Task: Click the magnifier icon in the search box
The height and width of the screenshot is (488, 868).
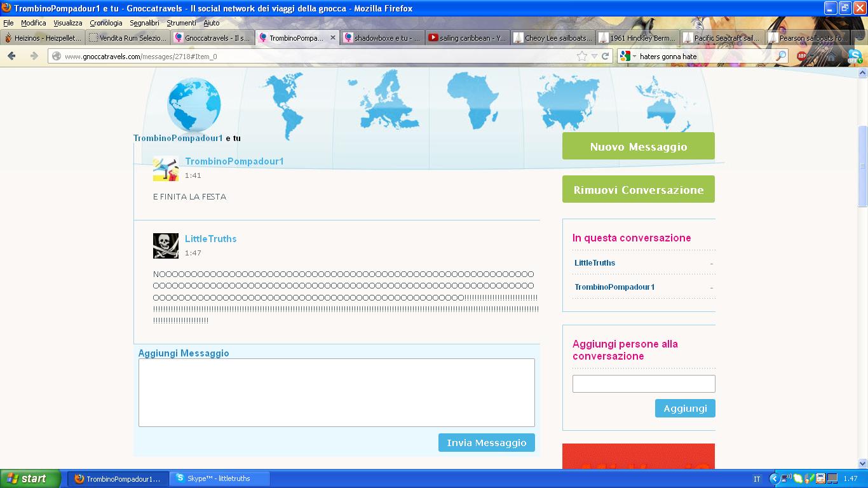Action: [x=781, y=56]
